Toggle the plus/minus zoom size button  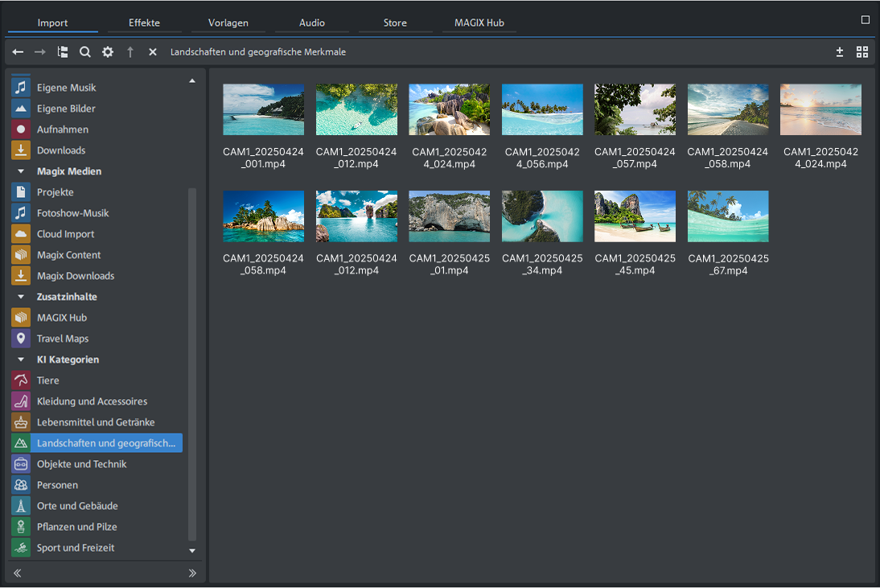(840, 52)
